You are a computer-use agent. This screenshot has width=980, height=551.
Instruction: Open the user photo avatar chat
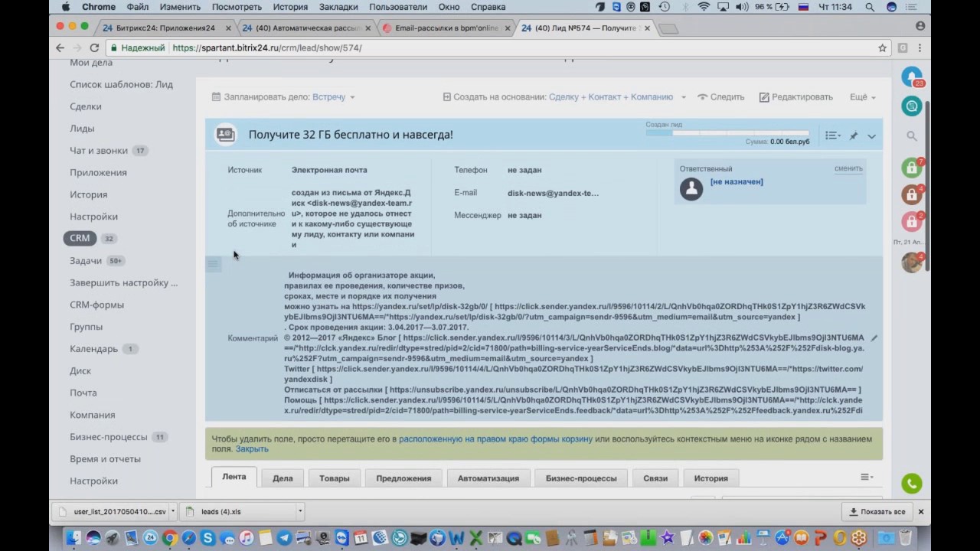coord(911,262)
